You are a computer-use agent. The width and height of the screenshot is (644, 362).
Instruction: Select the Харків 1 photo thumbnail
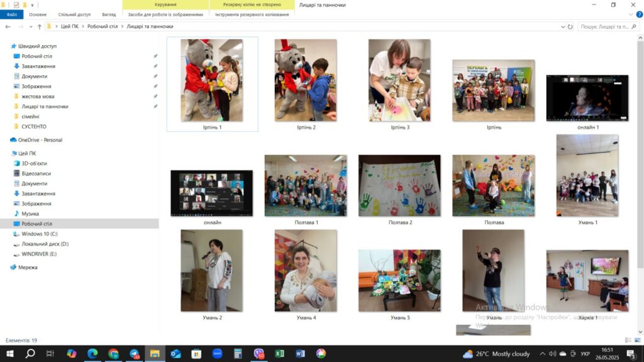pos(587,281)
